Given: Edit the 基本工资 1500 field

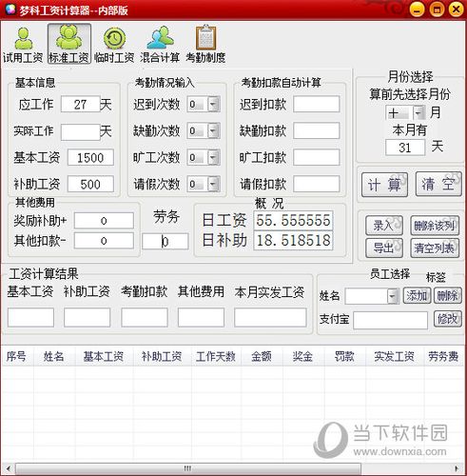Looking at the screenshot, I should (x=90, y=158).
